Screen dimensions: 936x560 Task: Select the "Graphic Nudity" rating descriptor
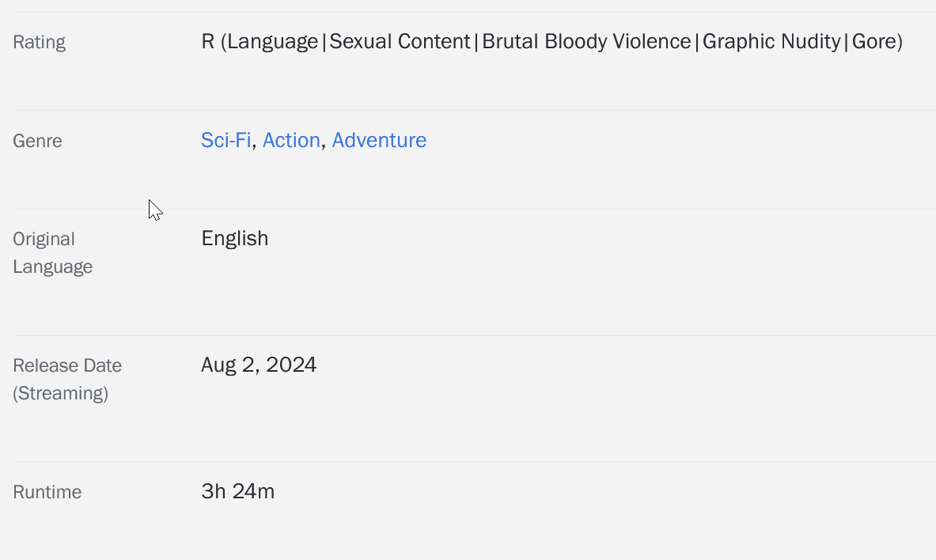click(771, 42)
